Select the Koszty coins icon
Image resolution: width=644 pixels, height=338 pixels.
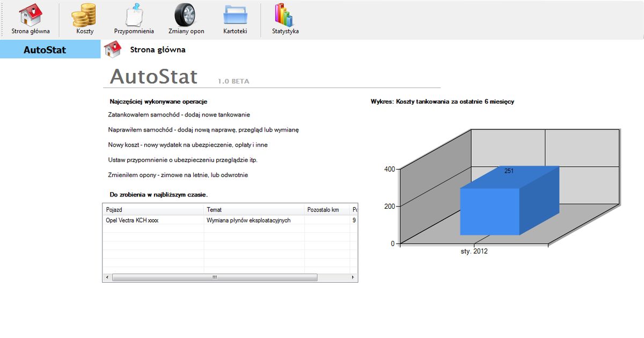point(83,16)
